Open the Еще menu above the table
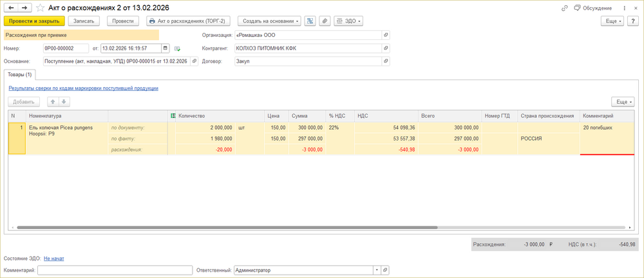The image size is (644, 278). point(622,102)
